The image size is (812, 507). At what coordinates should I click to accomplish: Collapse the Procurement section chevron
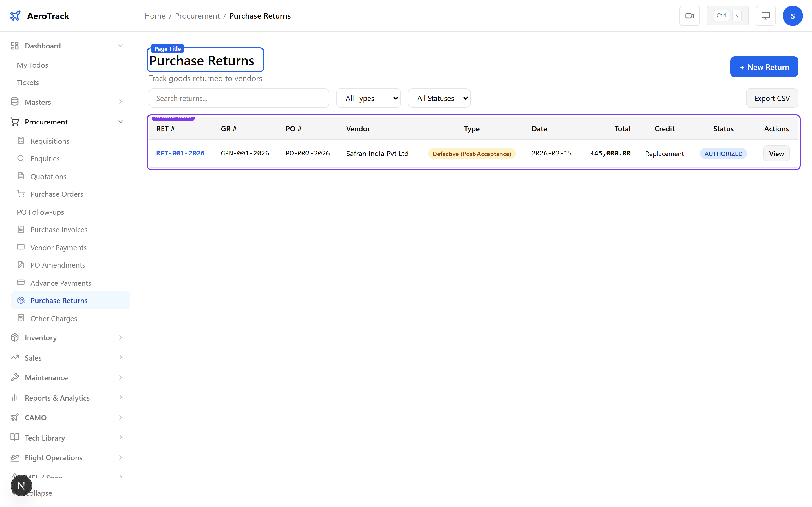[121, 121]
